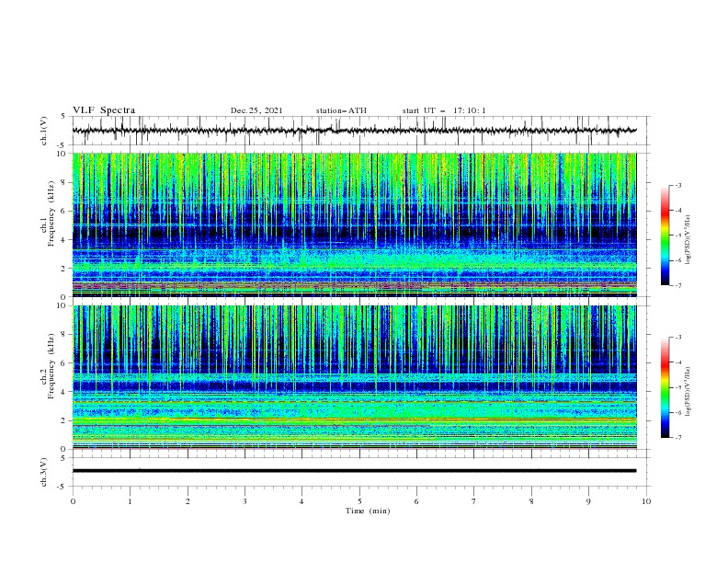Click the "VLF Spectra" plot title
The height and width of the screenshot is (563, 728).
[104, 110]
